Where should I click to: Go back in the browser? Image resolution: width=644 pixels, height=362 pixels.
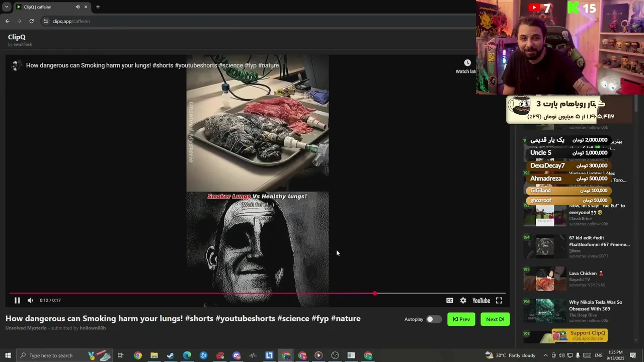[7, 21]
